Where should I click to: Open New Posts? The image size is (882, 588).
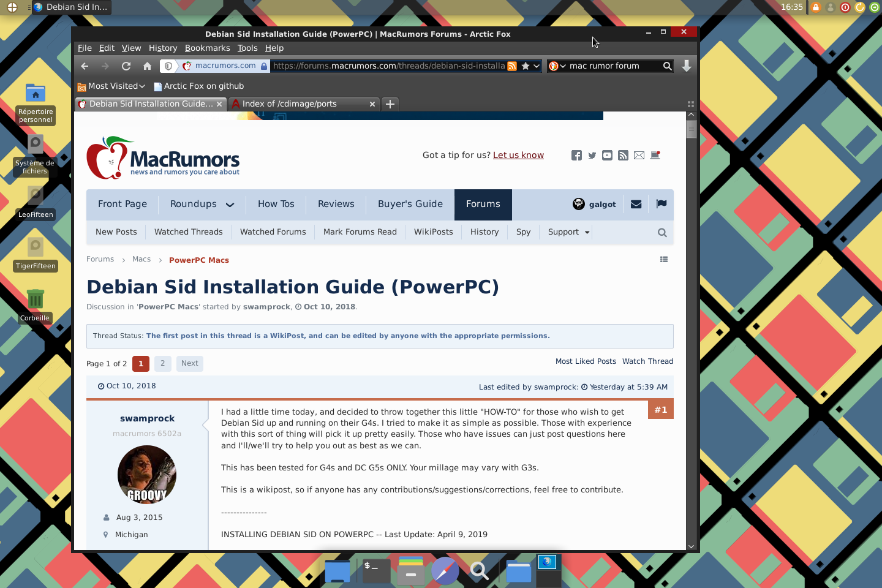tap(116, 232)
